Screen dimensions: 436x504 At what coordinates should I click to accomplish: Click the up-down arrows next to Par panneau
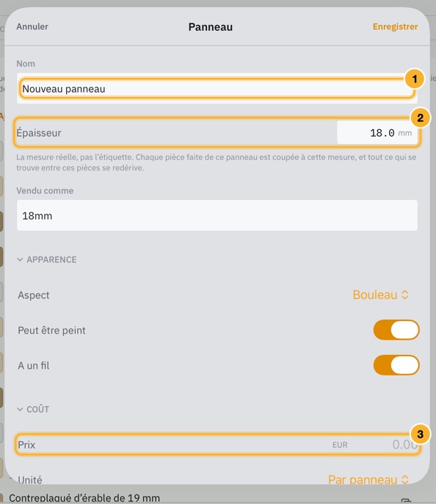coord(405,480)
